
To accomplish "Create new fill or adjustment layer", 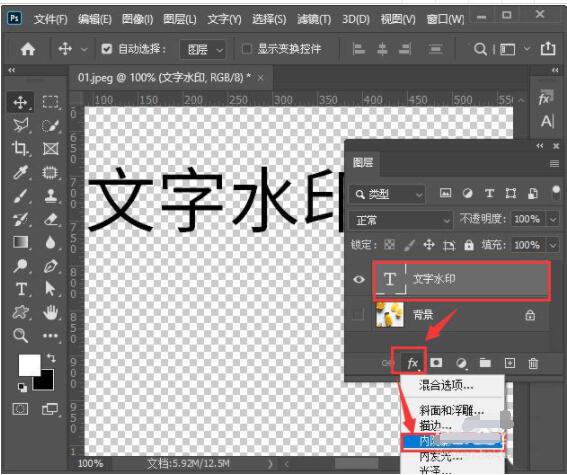I will [x=461, y=363].
